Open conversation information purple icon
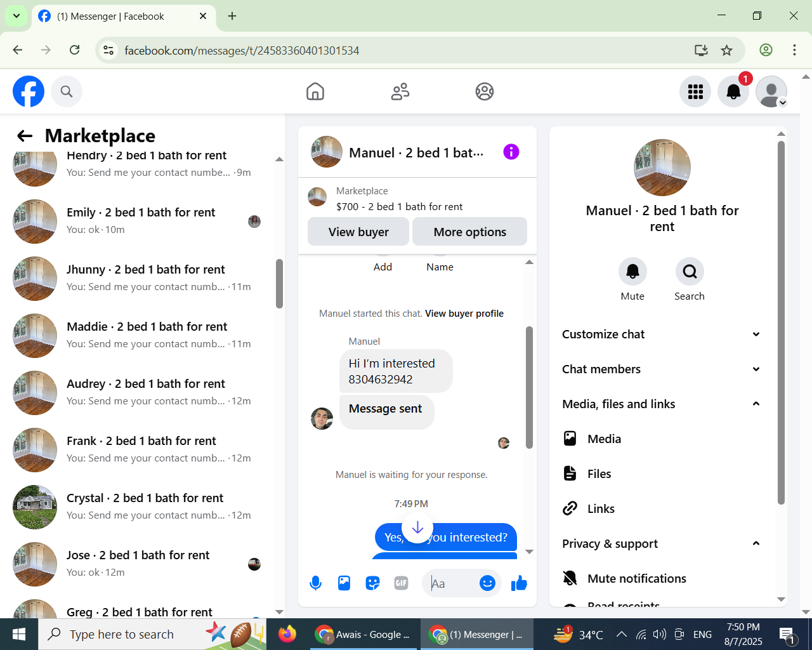The image size is (812, 650). click(511, 152)
